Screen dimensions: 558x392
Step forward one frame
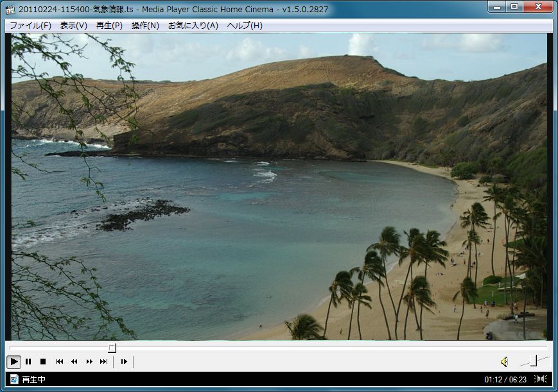point(124,362)
